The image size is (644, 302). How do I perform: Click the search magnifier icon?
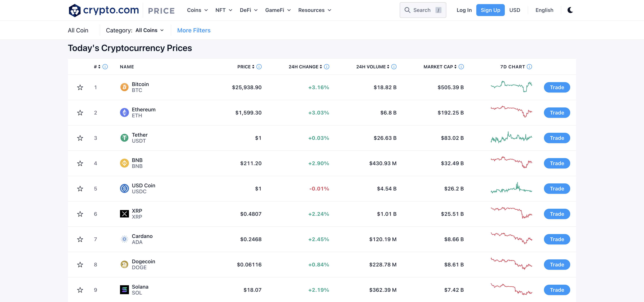coord(407,10)
